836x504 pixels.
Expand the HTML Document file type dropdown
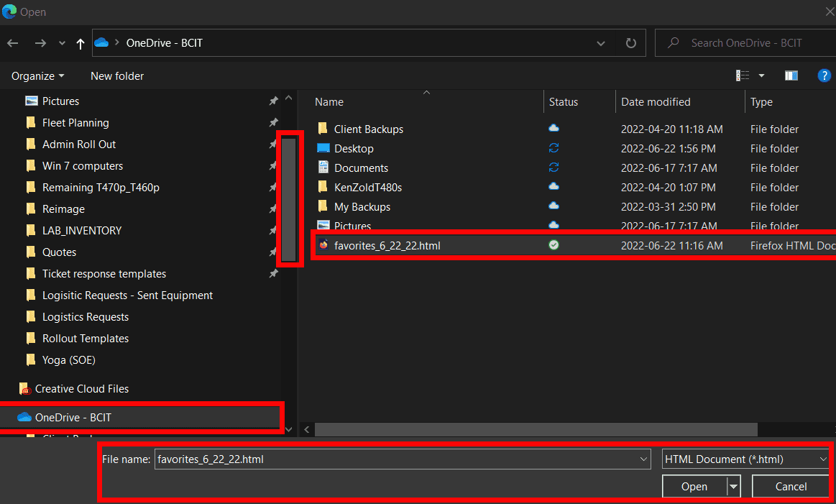(x=822, y=459)
